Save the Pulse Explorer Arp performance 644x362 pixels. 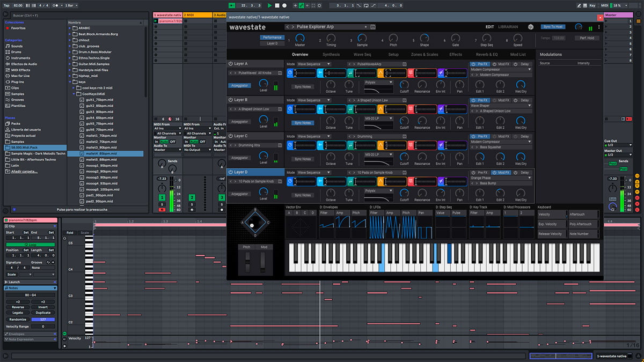tap(373, 27)
